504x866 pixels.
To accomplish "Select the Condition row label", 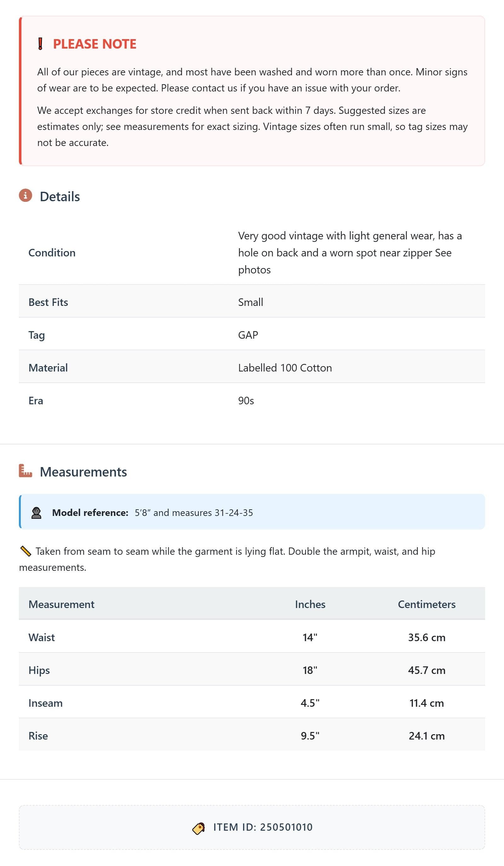I will 52,253.
